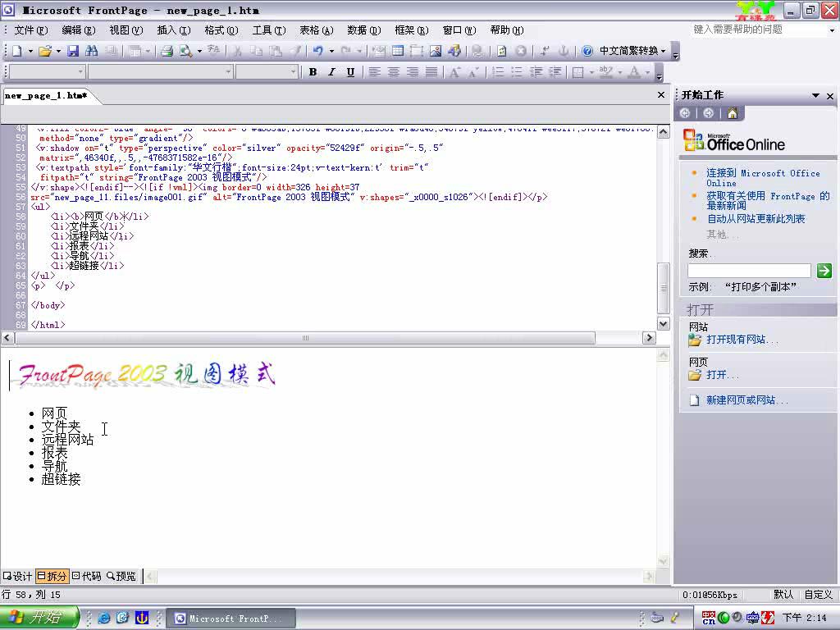
Task: Toggle underline formatting
Action: click(x=350, y=72)
